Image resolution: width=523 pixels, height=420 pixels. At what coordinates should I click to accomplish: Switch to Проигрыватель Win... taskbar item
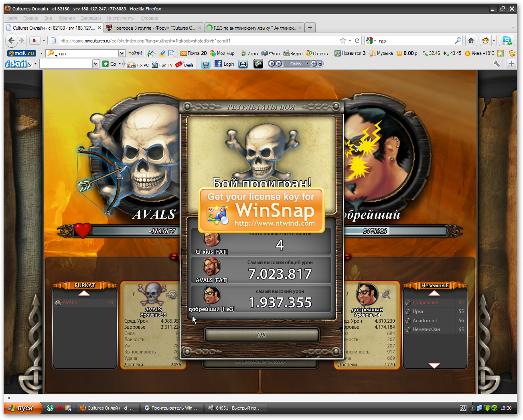pyautogui.click(x=172, y=408)
